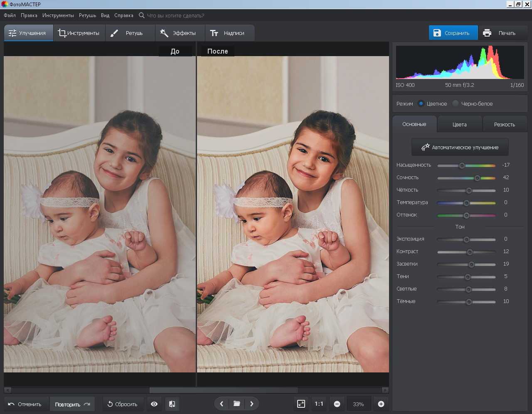This screenshot has height=414, width=532.
Task: Go to the next photo arrow
Action: 251,404
